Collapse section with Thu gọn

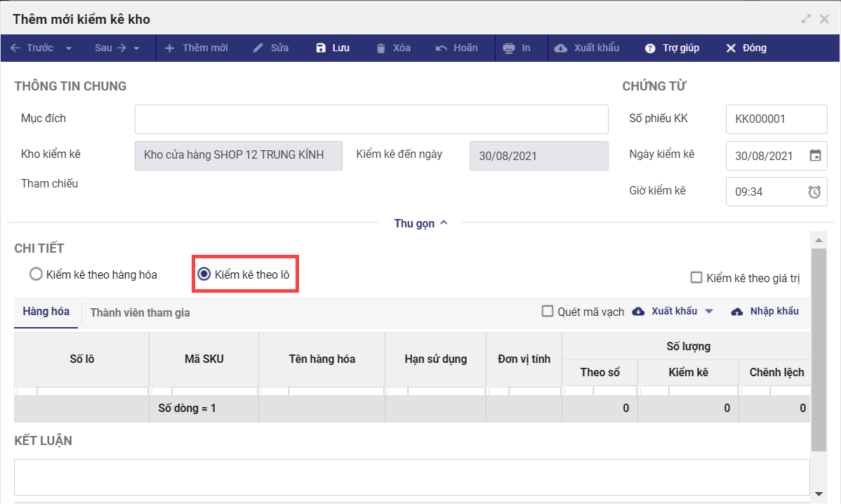[x=420, y=223]
